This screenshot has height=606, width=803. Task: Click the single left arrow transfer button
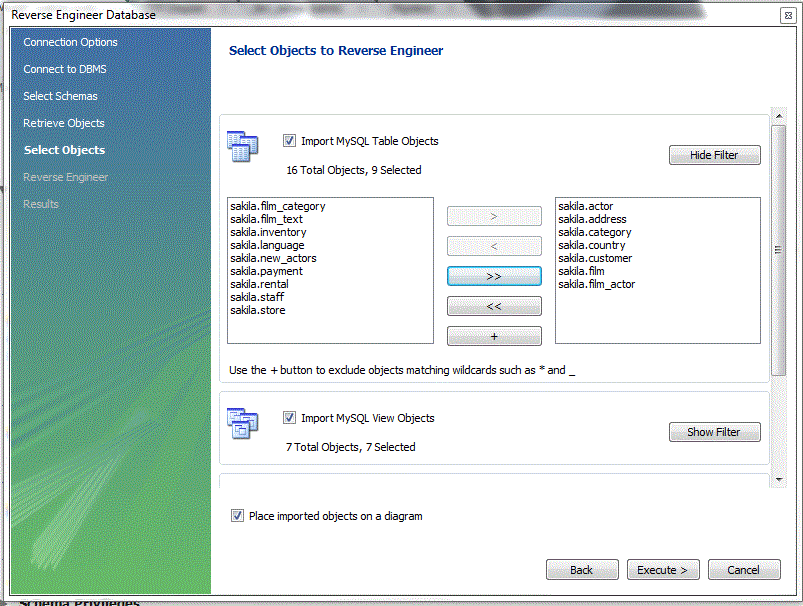click(494, 245)
